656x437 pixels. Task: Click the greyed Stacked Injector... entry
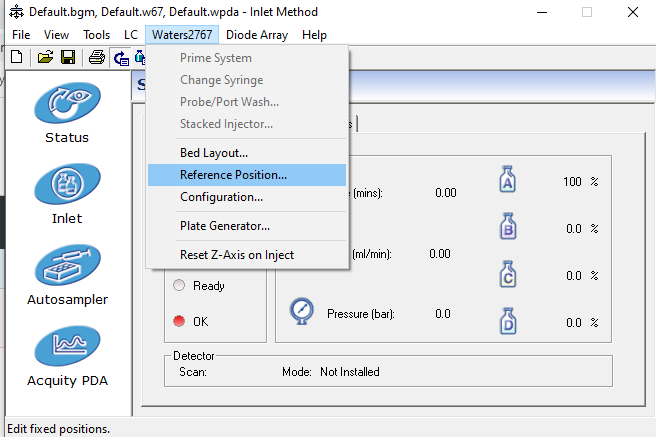[x=247, y=124]
